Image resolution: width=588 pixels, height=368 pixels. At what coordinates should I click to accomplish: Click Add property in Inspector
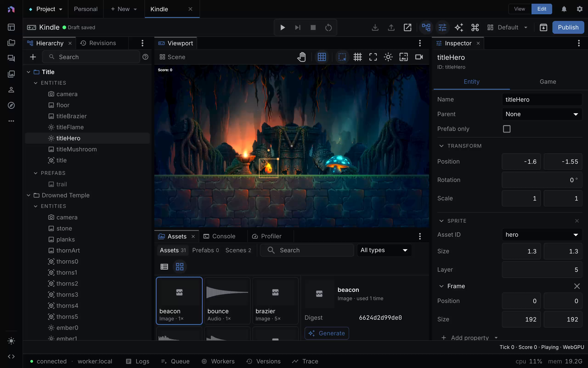click(x=470, y=338)
